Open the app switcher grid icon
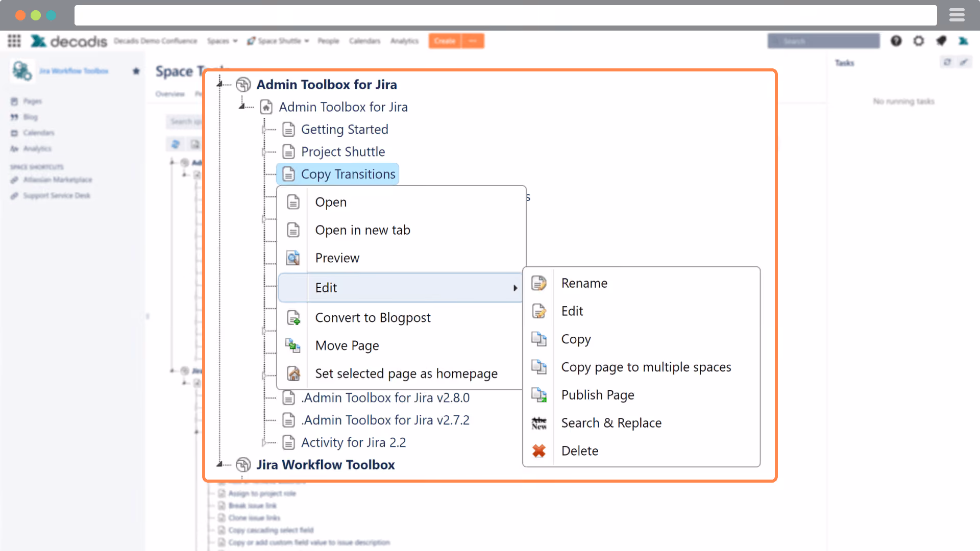The width and height of the screenshot is (980, 551). pos(14,41)
